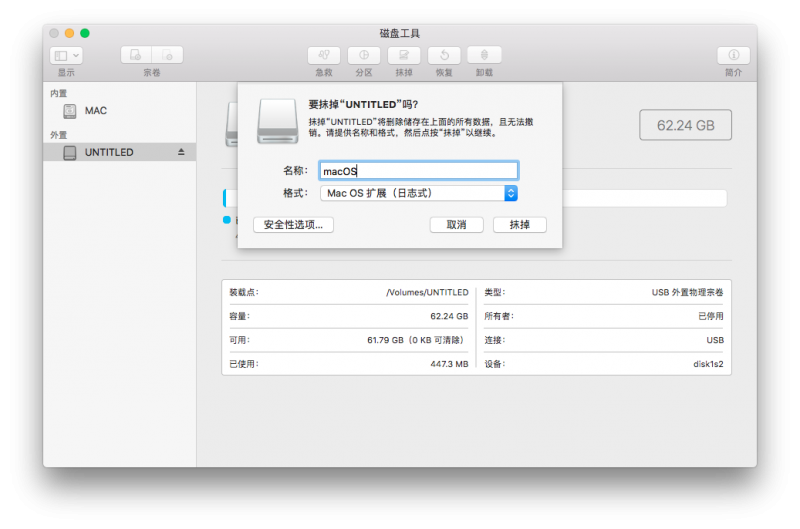
Task: Click the add volume toolbar icon
Action: 136,55
